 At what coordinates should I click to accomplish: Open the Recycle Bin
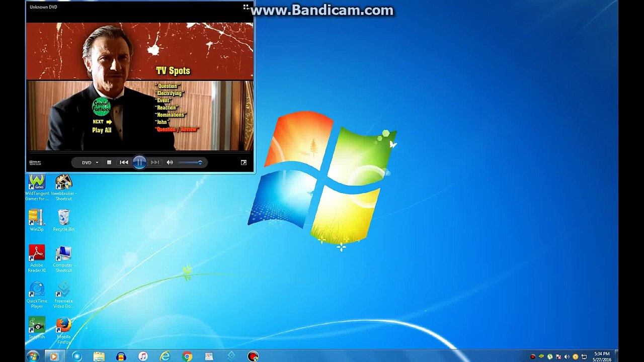[64, 220]
